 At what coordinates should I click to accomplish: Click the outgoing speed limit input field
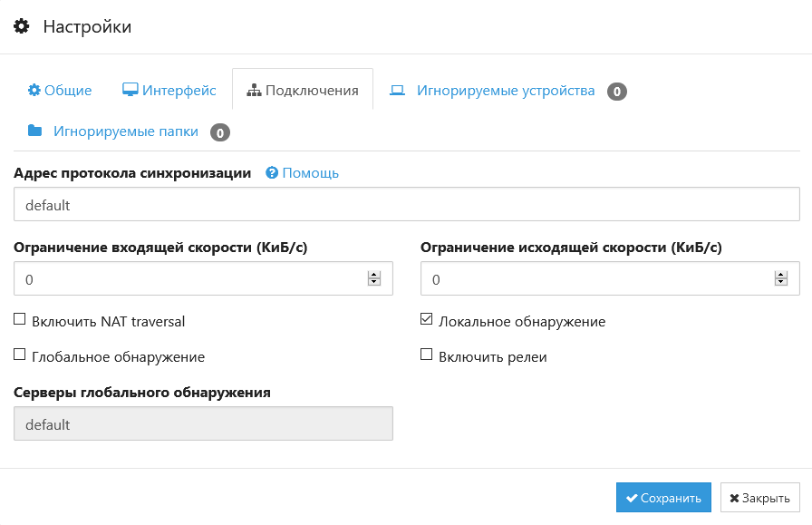coord(610,279)
